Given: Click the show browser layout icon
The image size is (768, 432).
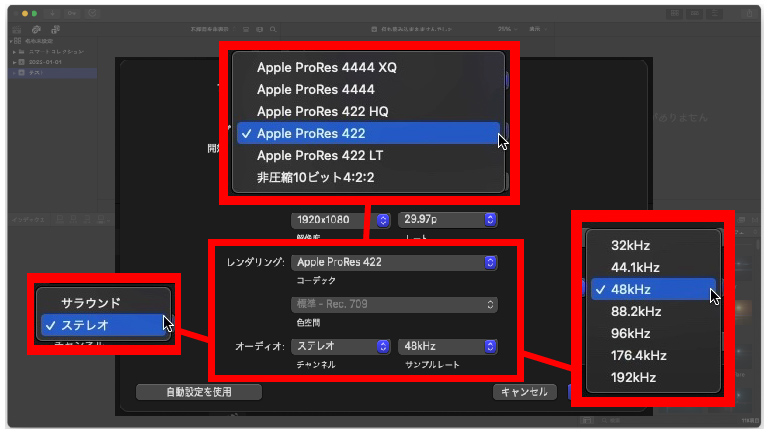Looking at the screenshot, I should tap(675, 13).
